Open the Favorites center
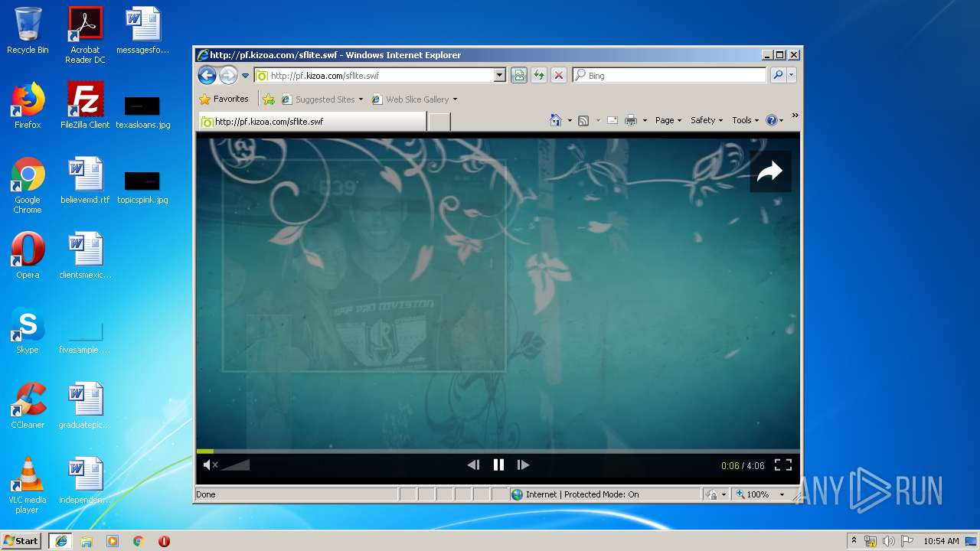The width and height of the screenshot is (980, 551). (224, 99)
